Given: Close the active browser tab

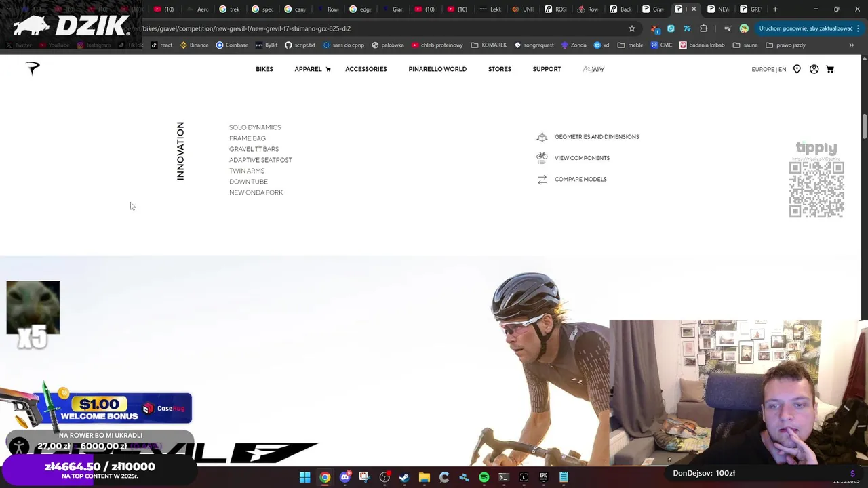Looking at the screenshot, I should coord(694,9).
